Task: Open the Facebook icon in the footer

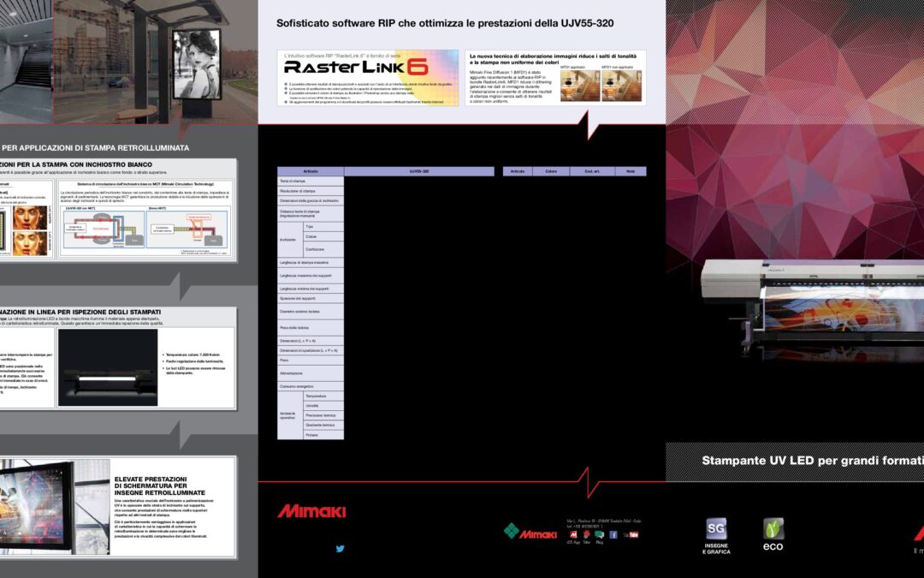Action: 613,534
